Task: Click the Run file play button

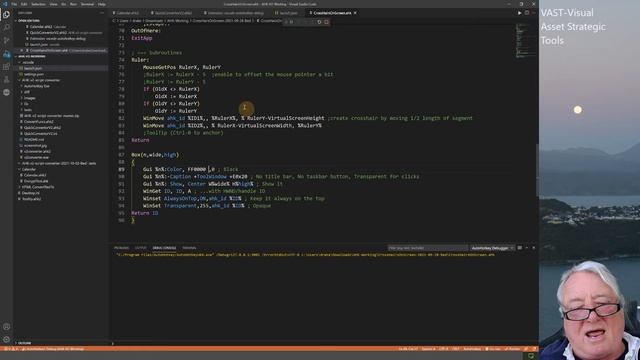Action: pos(519,13)
